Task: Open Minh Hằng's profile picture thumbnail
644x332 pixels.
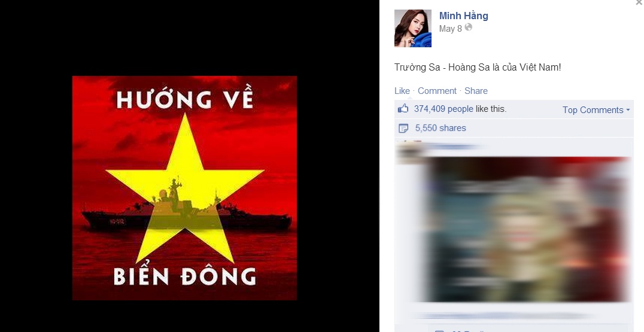Action: tap(413, 28)
